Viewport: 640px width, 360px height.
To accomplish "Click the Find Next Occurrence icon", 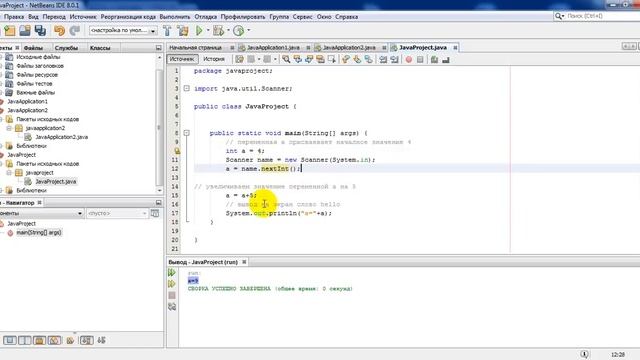I will pyautogui.click(x=309, y=60).
